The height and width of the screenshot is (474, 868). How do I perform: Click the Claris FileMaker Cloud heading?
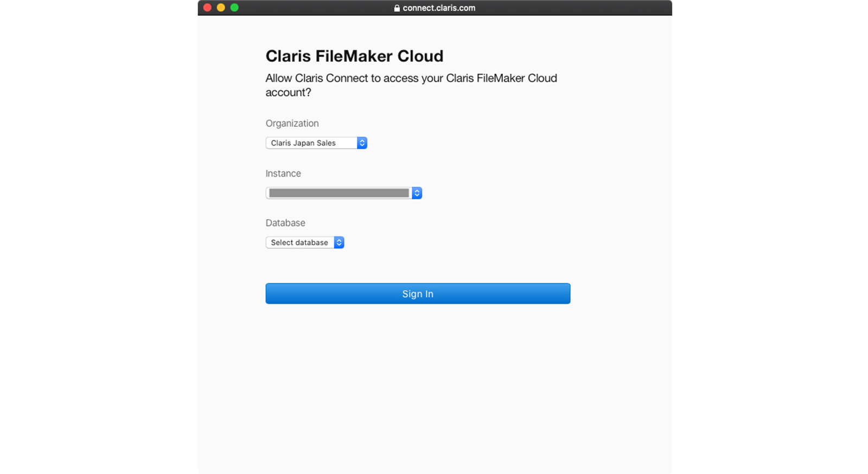354,56
